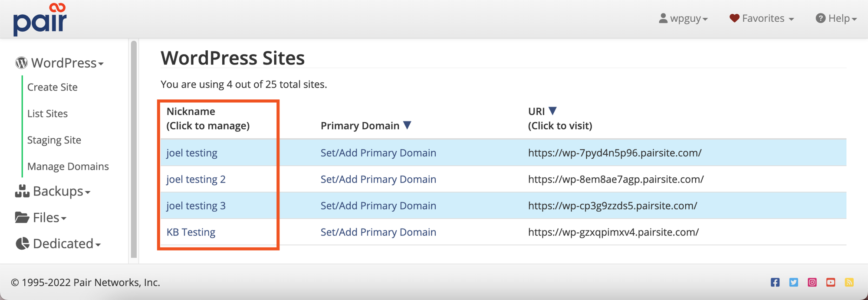The height and width of the screenshot is (300, 868).
Task: Expand the Files sidebar section
Action: (41, 218)
